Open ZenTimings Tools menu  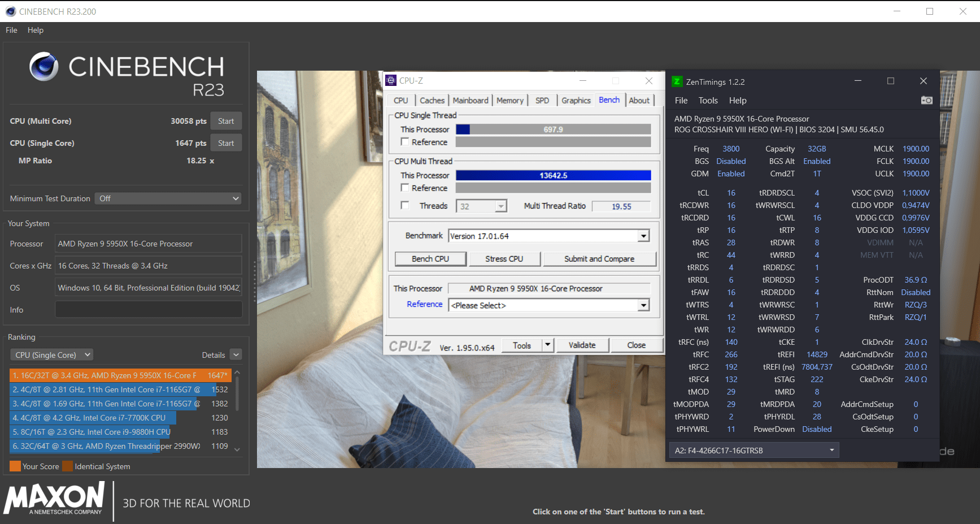click(x=708, y=100)
